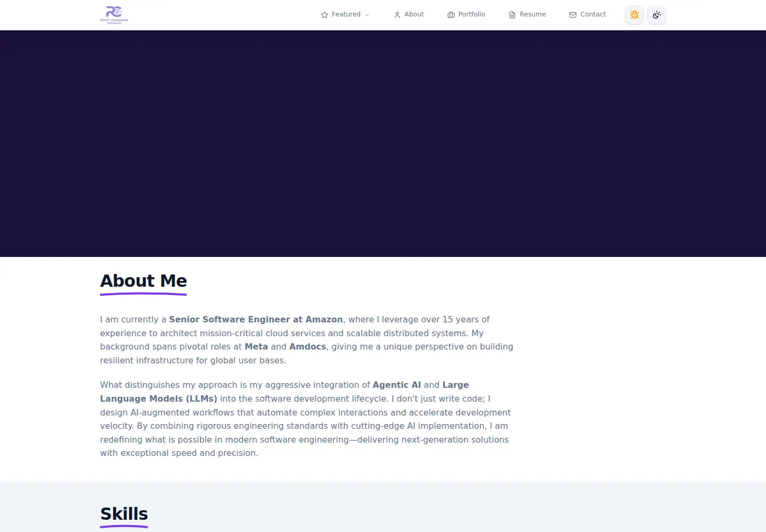Image resolution: width=766 pixels, height=532 pixels.
Task: Go to the About nav link
Action: (x=409, y=14)
